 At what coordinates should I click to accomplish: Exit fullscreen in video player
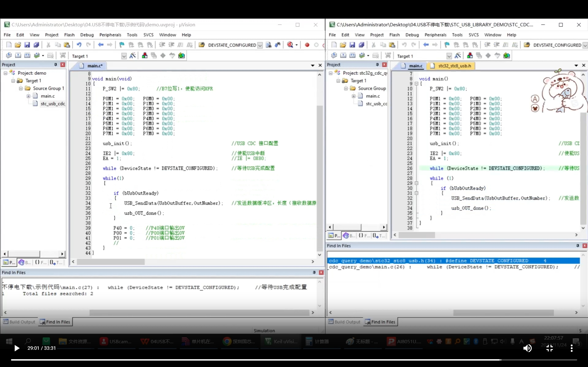[x=550, y=348]
